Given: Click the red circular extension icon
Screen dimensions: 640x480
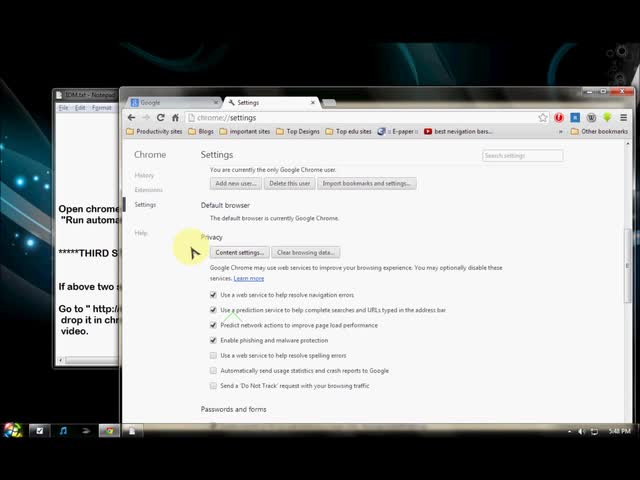Looking at the screenshot, I should (x=559, y=118).
